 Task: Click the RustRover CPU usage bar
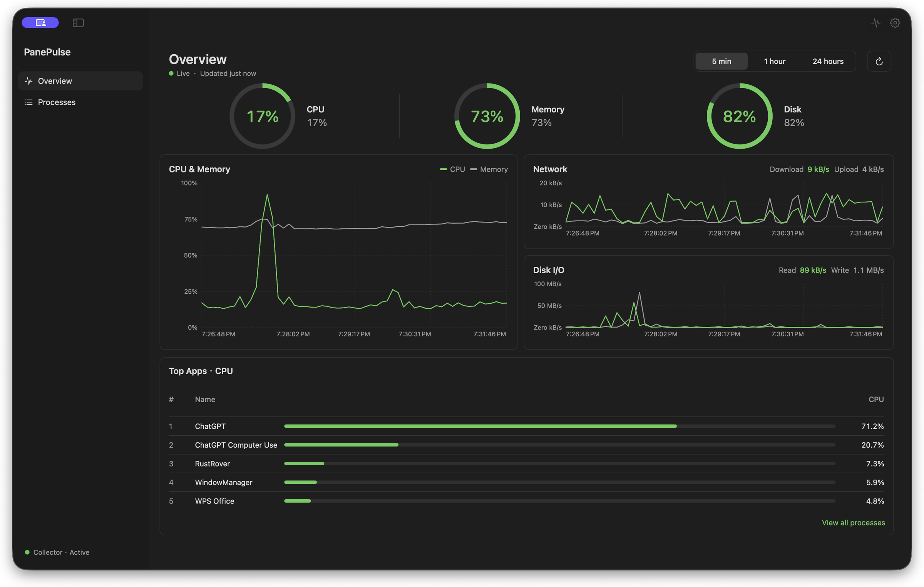(560, 464)
